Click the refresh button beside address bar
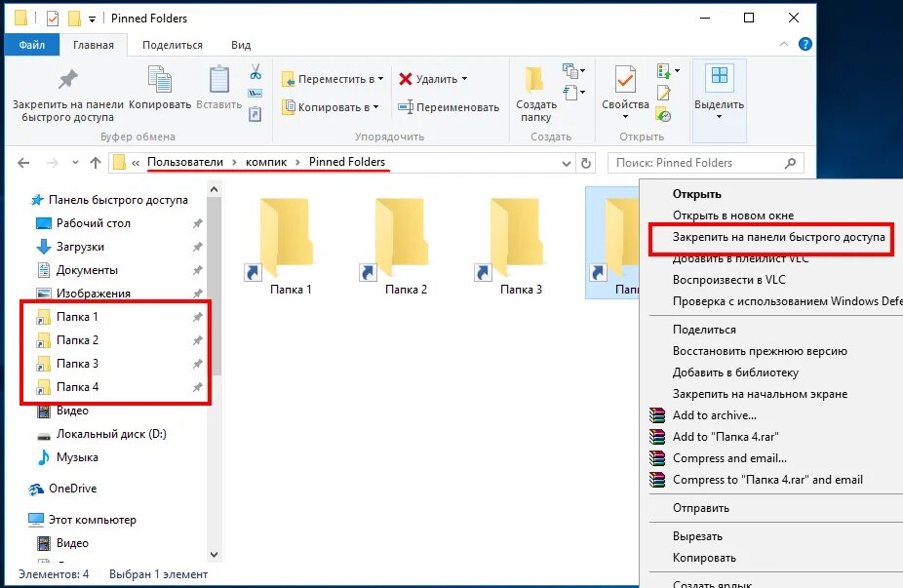This screenshot has height=588, width=903. point(586,163)
